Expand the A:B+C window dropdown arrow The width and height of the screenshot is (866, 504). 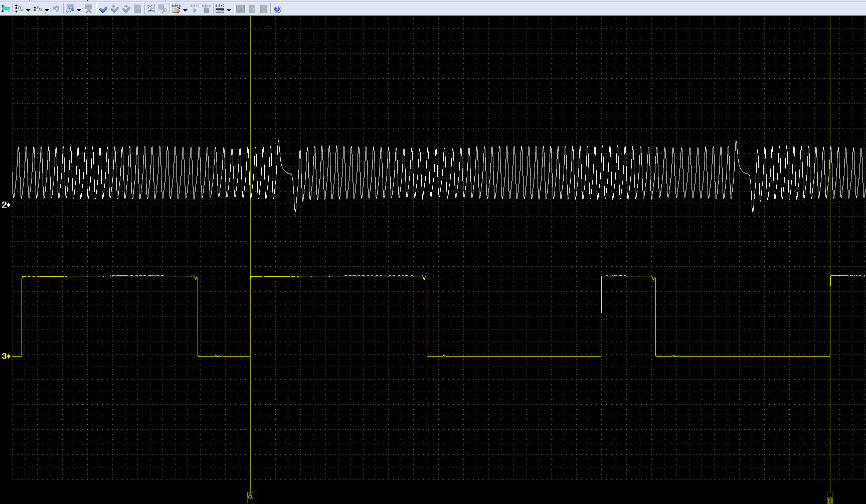click(229, 10)
